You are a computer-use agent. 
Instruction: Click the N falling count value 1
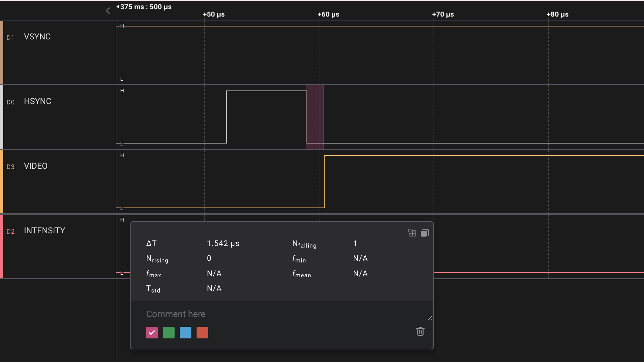355,243
